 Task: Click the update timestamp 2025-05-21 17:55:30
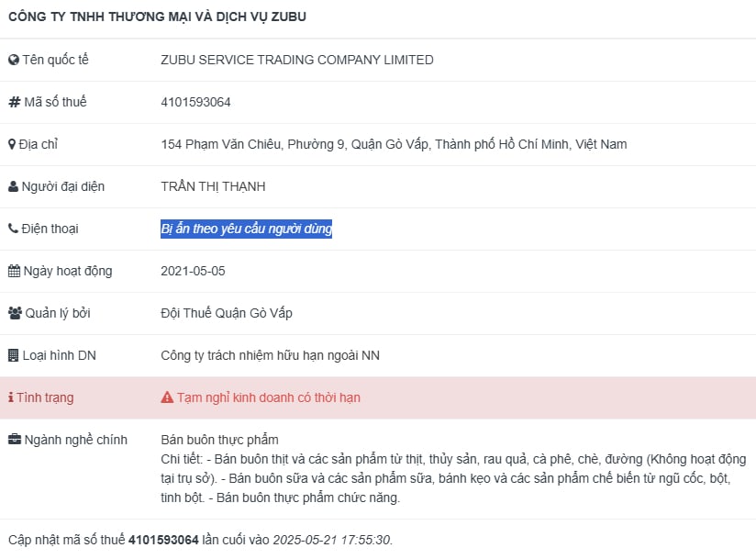332,540
